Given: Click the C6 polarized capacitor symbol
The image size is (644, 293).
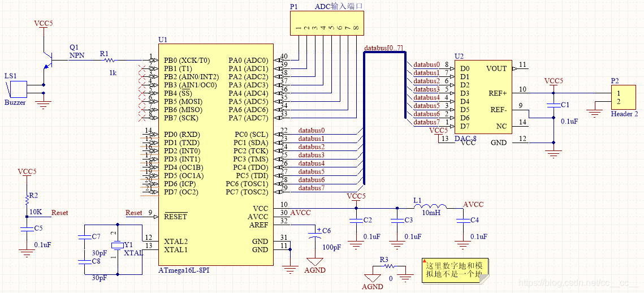Looking at the screenshot, I should [x=314, y=236].
